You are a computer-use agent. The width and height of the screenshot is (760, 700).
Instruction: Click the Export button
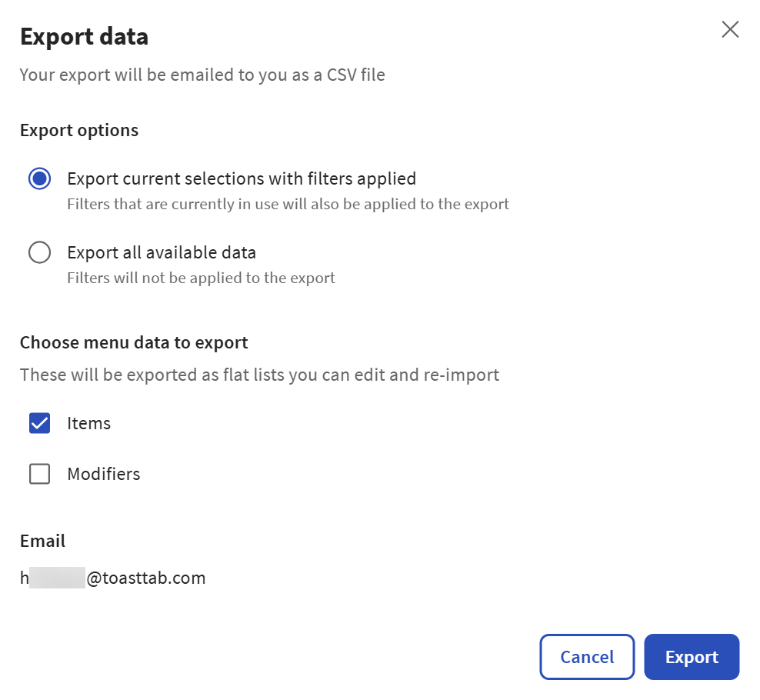pyautogui.click(x=691, y=656)
